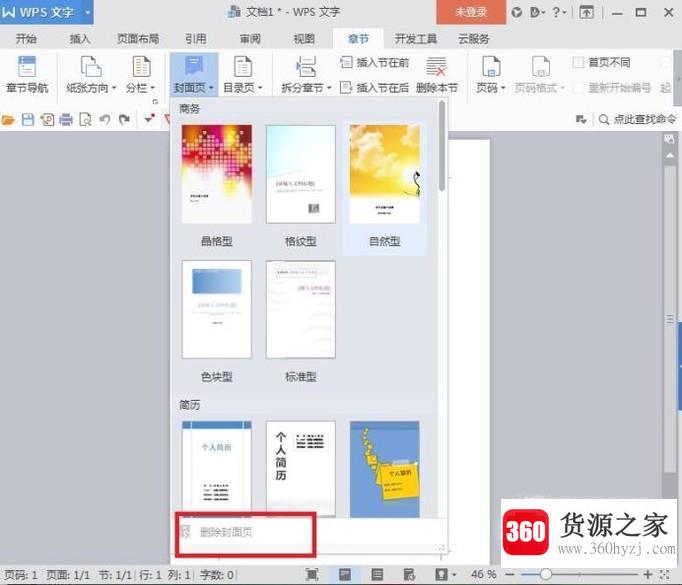Viewport: 682px width, 585px height.
Task: Select the vertical 个人简历 résumé cover
Action: coord(301,468)
